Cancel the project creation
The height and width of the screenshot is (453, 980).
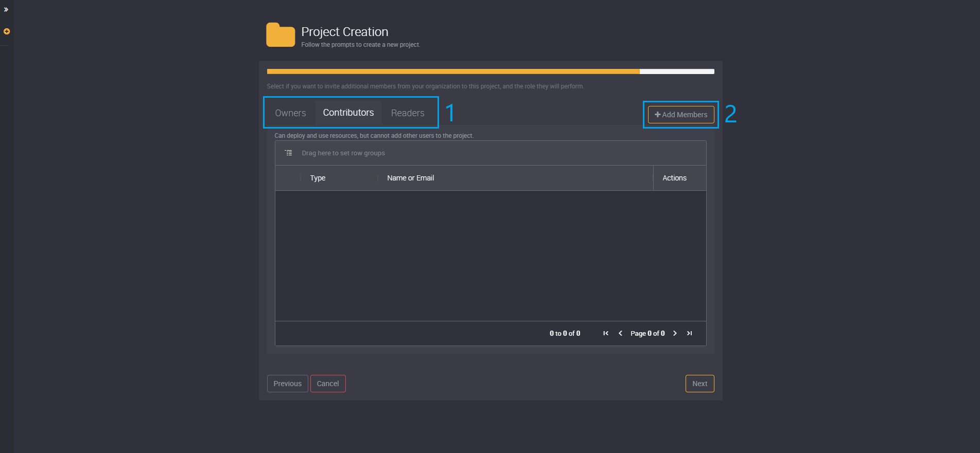point(328,384)
